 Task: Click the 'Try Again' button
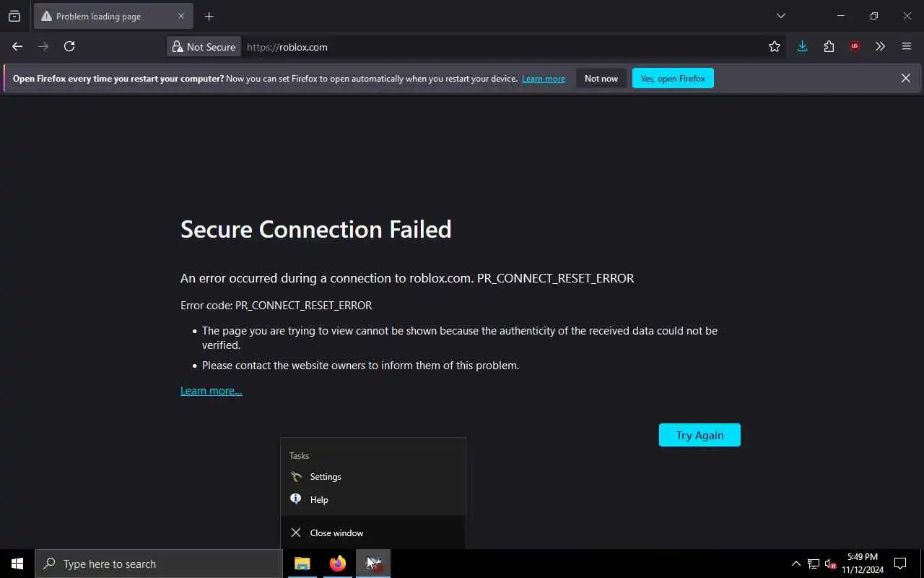click(x=699, y=435)
